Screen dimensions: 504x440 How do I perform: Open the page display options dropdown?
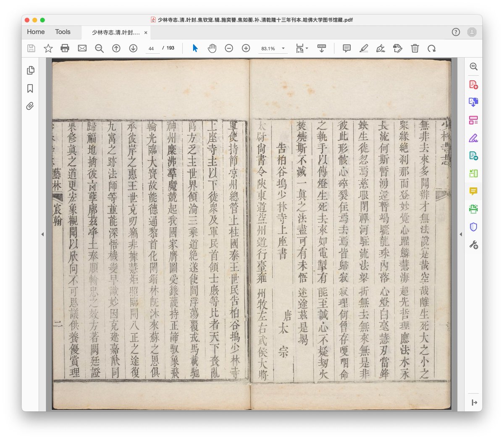(302, 48)
